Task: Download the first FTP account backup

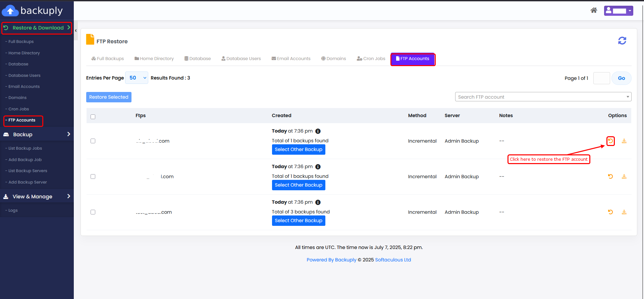Action: (x=624, y=141)
